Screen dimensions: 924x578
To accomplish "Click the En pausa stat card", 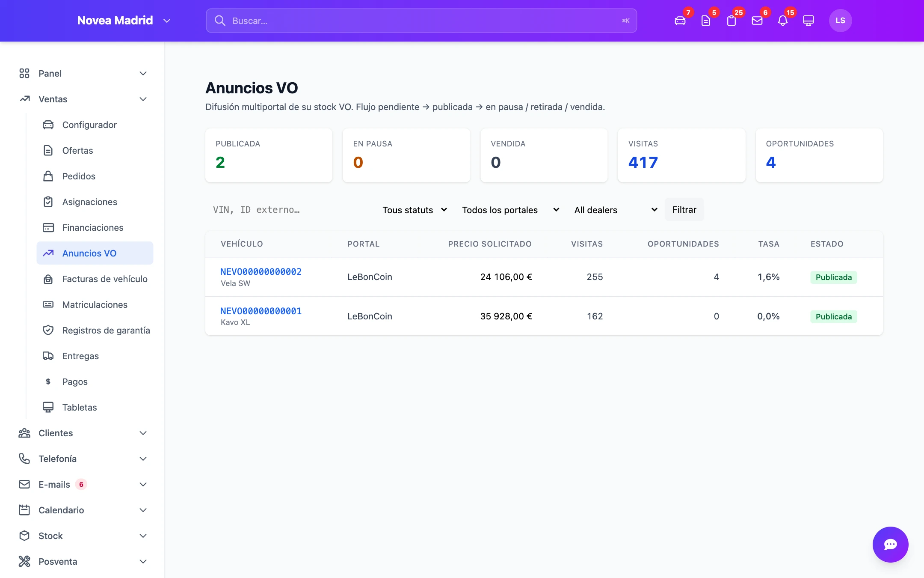I will point(406,155).
